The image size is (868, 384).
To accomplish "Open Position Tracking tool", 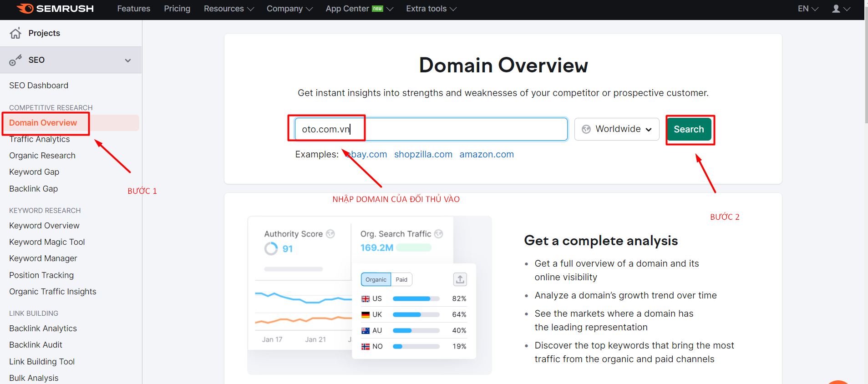I will tap(41, 275).
